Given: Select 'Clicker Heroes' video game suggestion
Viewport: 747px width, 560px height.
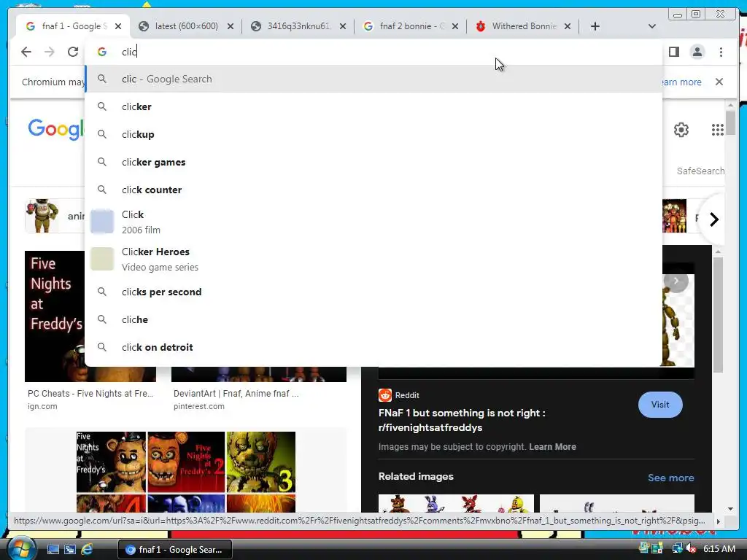Looking at the screenshot, I should point(373,259).
